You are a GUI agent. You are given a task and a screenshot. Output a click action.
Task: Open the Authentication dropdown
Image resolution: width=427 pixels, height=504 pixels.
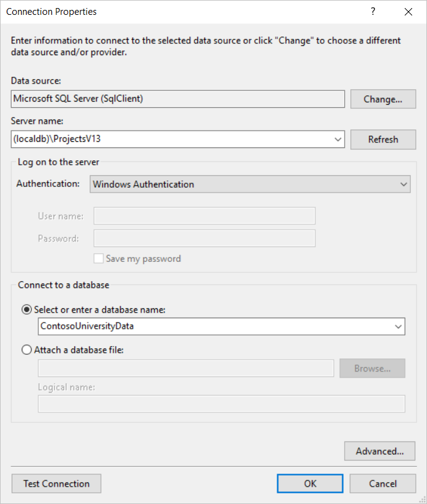[x=250, y=184]
